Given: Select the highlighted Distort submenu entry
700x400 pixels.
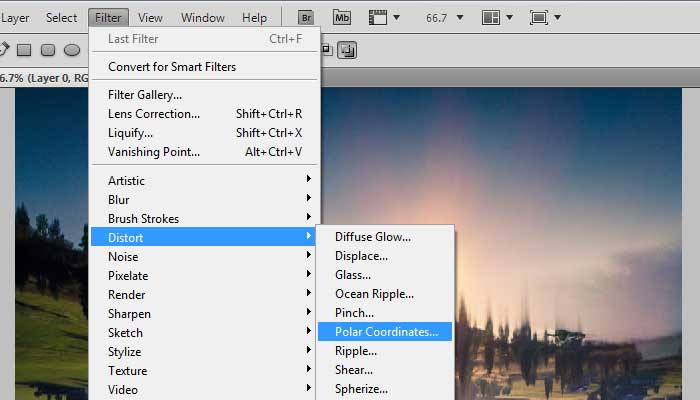Looking at the screenshot, I should [203, 238].
